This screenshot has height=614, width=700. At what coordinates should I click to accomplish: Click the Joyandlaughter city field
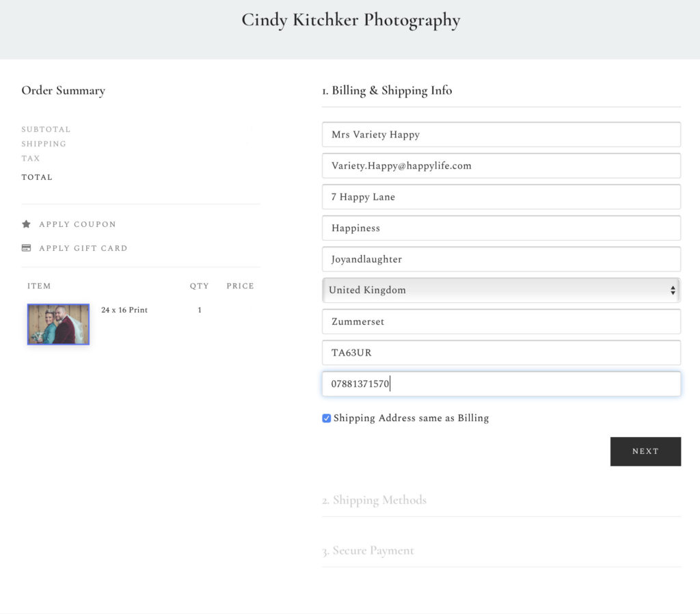[501, 259]
